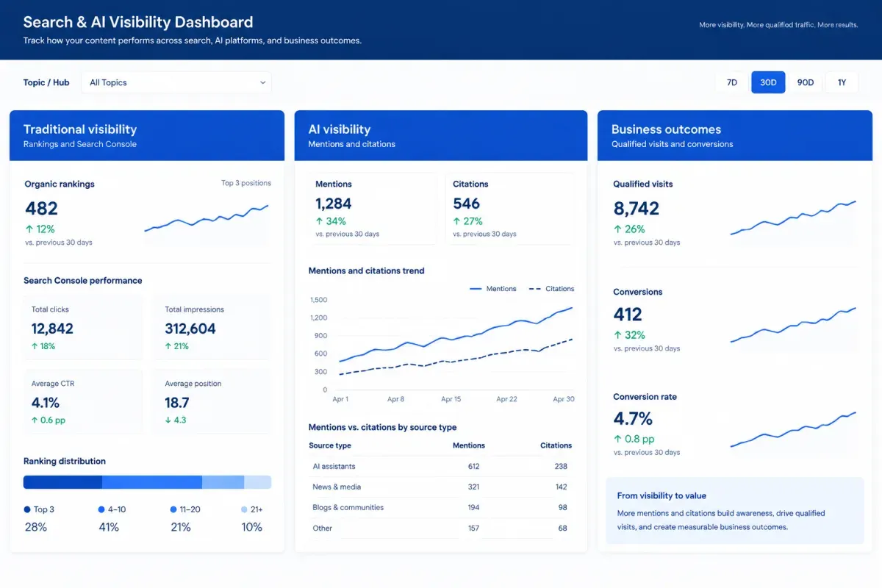Click the Ranking distribution heading
This screenshot has width=882, height=588.
65,461
